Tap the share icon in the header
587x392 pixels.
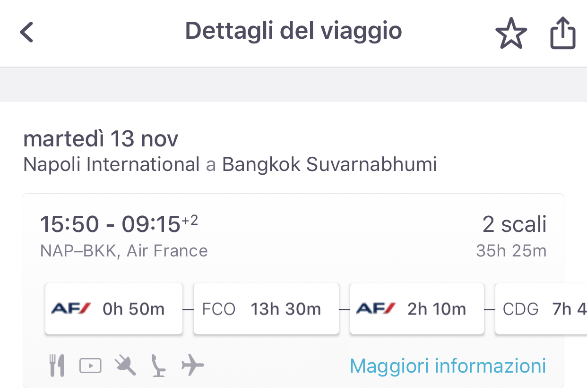click(x=563, y=33)
